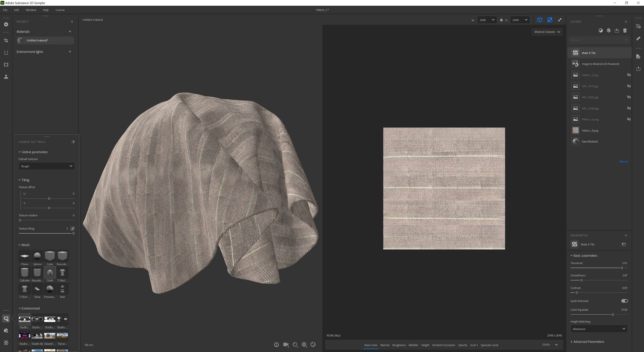Toggle the Spots Removal switch

point(624,301)
